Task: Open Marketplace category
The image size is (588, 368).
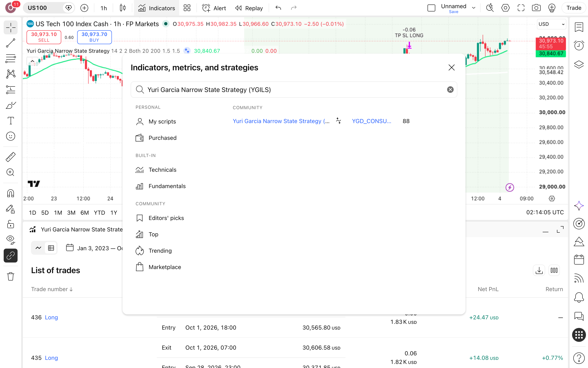Action: coord(158,267)
